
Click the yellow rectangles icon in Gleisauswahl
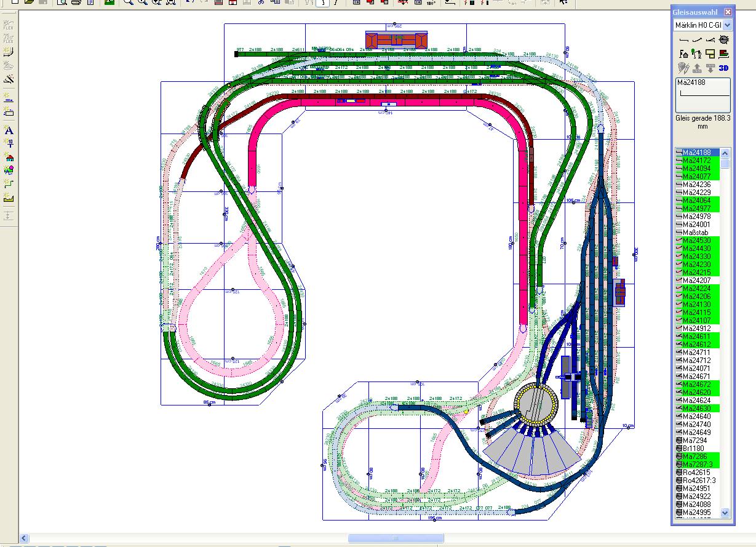click(x=710, y=54)
